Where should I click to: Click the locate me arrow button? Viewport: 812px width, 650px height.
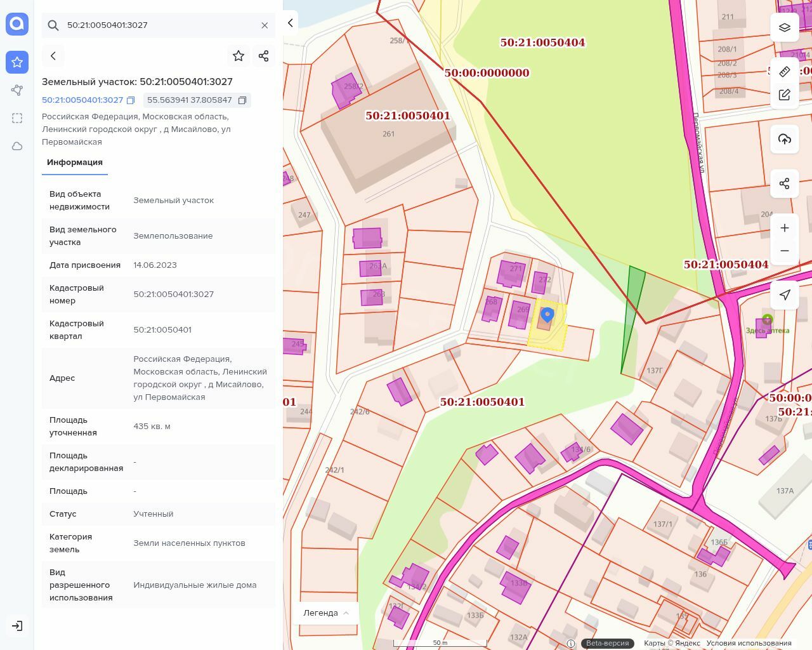pyautogui.click(x=785, y=295)
